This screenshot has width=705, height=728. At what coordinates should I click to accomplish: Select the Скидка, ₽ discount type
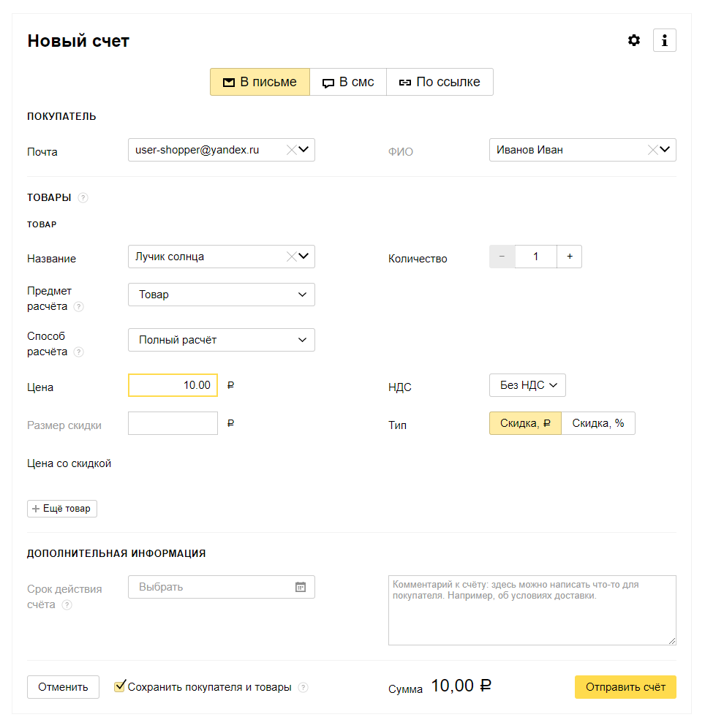[x=525, y=423]
